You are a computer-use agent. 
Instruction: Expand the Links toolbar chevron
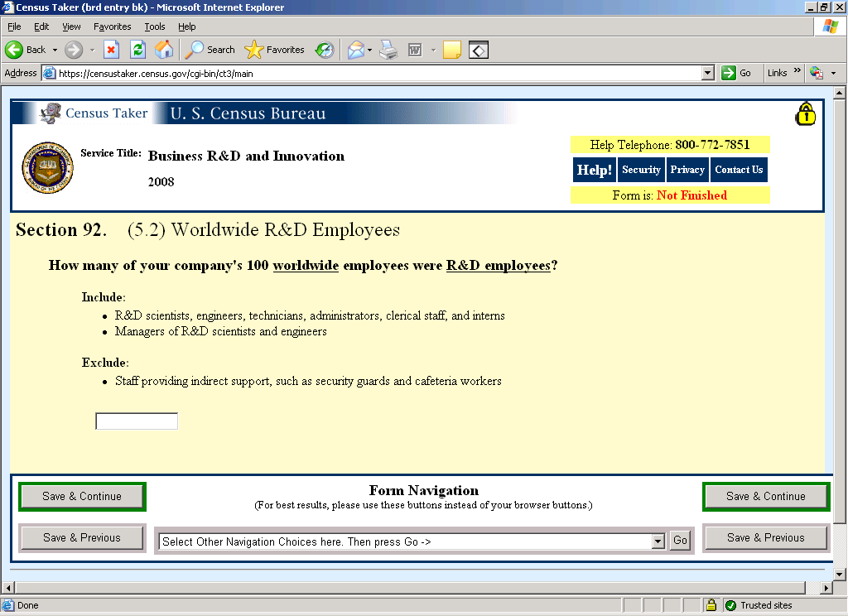(x=797, y=70)
